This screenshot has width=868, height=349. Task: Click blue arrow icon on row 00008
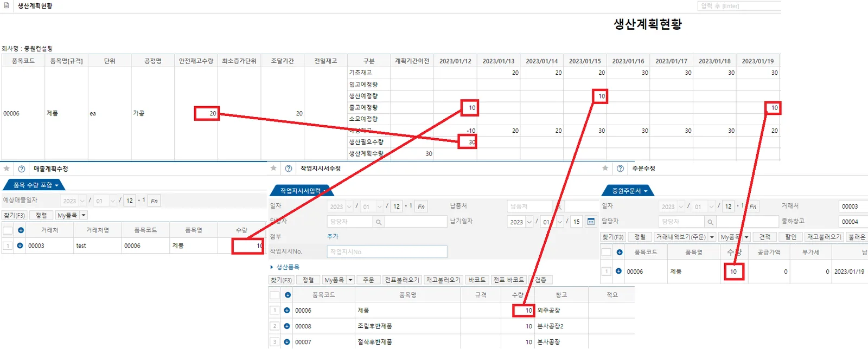pos(287,326)
